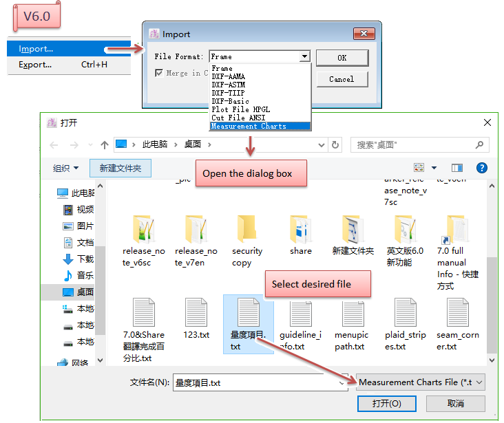Viewport: 504px width, 423px height.
Task: Click 新建文件夹 new folder button
Action: 120,168
